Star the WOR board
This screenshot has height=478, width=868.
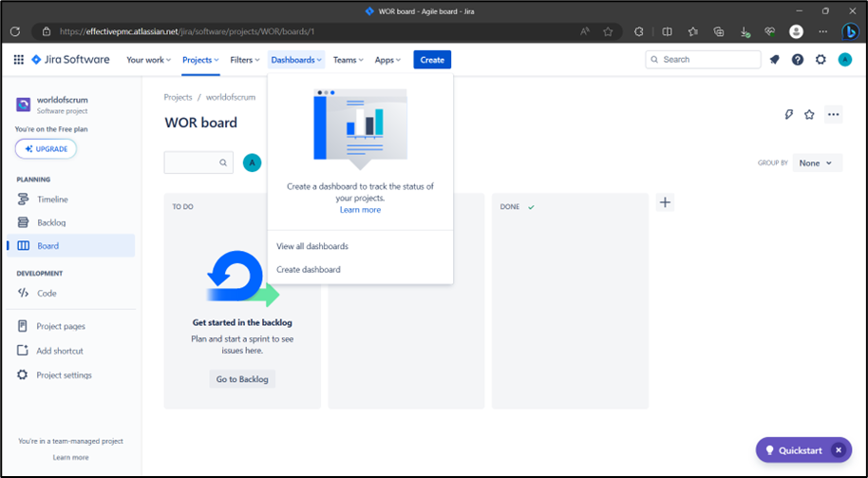pos(809,115)
